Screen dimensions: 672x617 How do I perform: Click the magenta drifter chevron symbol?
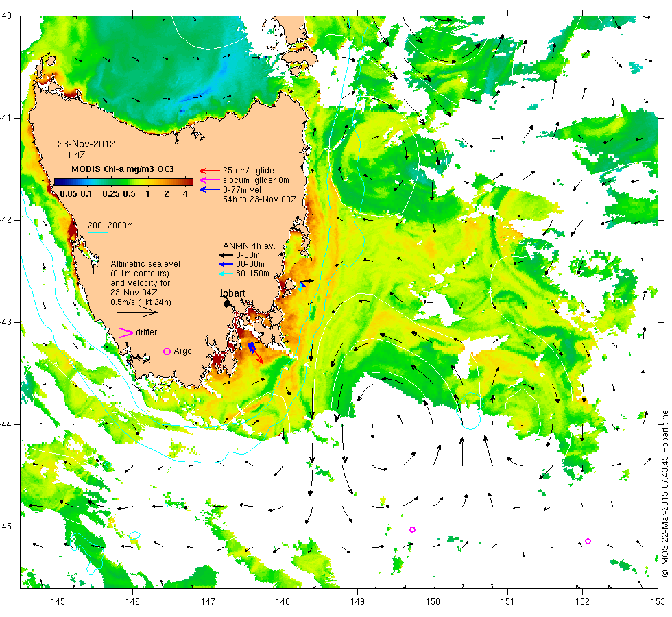126,332
